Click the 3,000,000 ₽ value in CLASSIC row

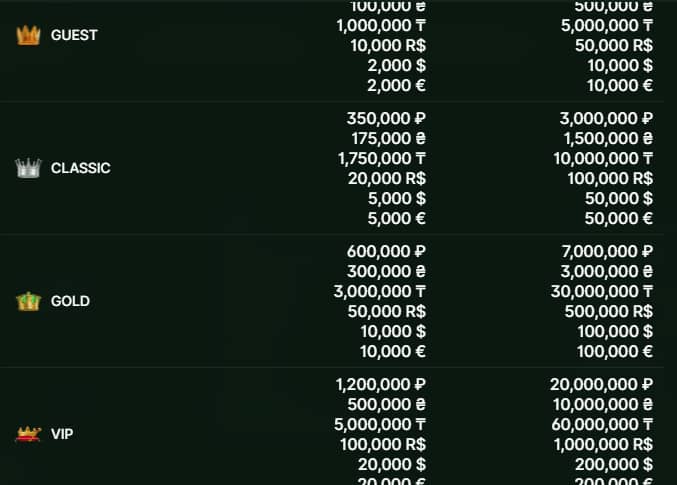coord(606,118)
